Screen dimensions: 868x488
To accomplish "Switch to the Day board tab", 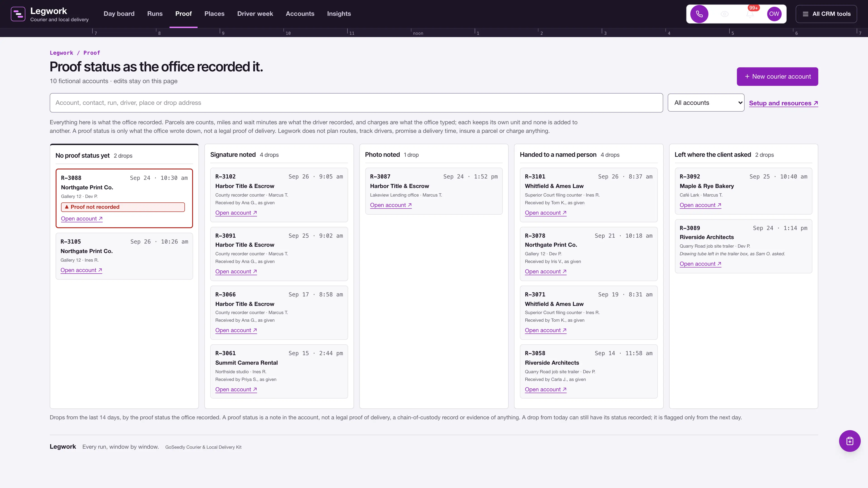I will click(119, 14).
